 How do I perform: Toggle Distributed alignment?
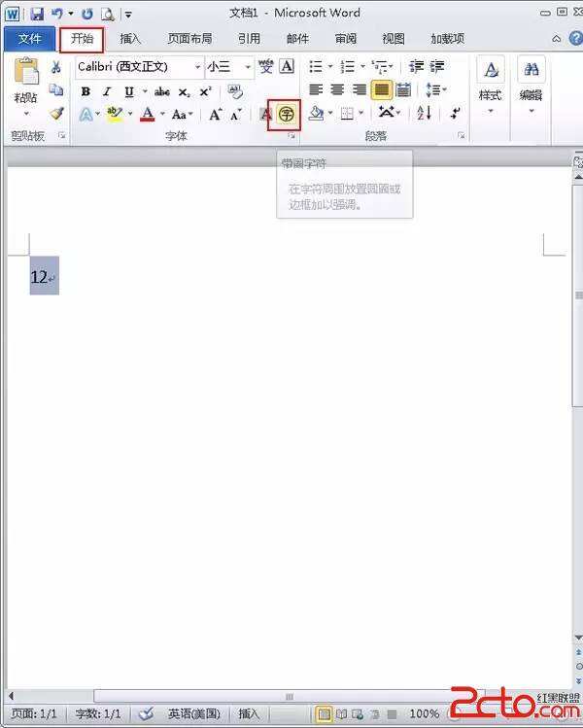tap(403, 89)
